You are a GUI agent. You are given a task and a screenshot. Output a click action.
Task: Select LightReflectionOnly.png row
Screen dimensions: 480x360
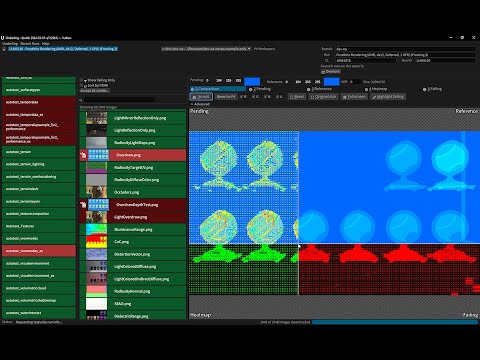coord(133,130)
